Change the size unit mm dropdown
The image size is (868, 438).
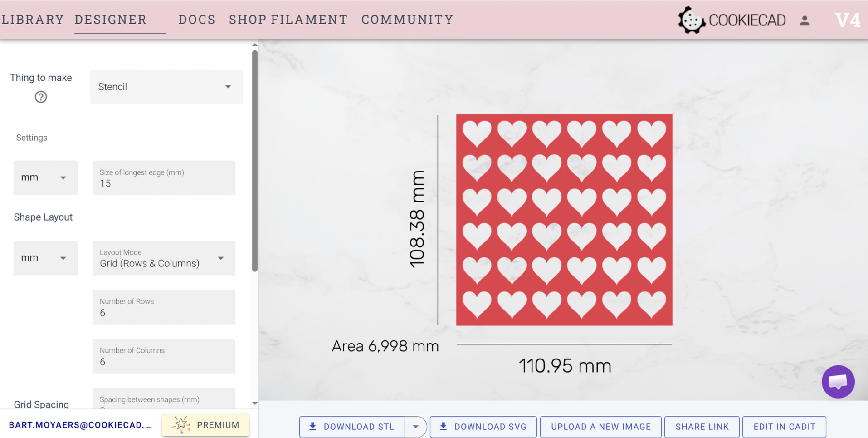point(45,178)
